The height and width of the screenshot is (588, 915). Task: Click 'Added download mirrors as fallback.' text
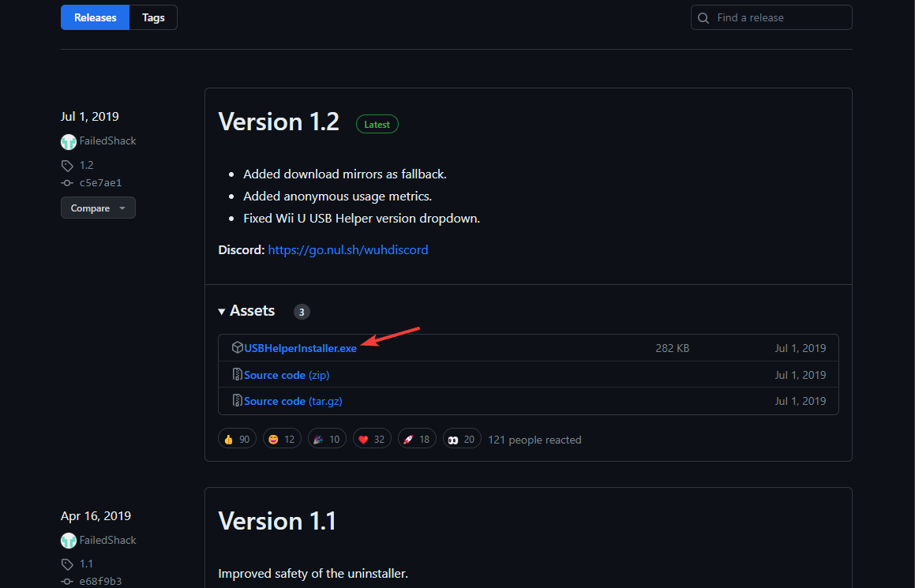click(x=345, y=174)
